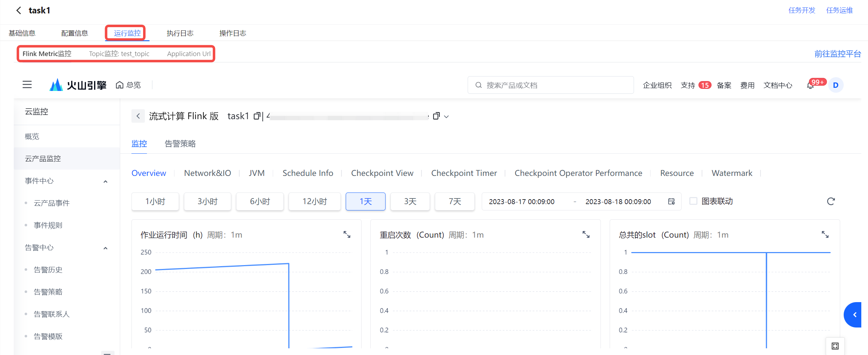Edit the start date 2023-08-17 00:09:00

tap(522, 201)
